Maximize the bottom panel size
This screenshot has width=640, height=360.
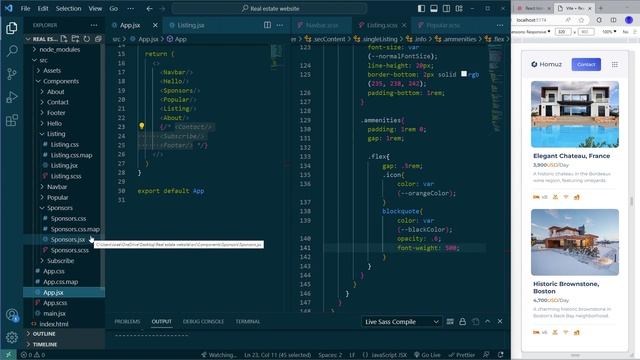(488, 322)
